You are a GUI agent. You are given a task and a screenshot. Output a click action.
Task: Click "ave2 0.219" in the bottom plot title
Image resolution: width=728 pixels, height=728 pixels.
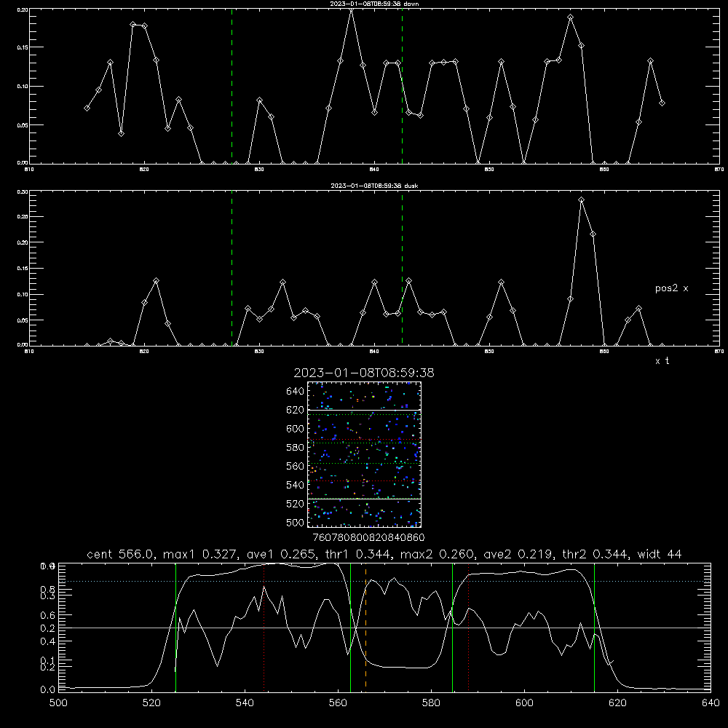click(x=518, y=554)
